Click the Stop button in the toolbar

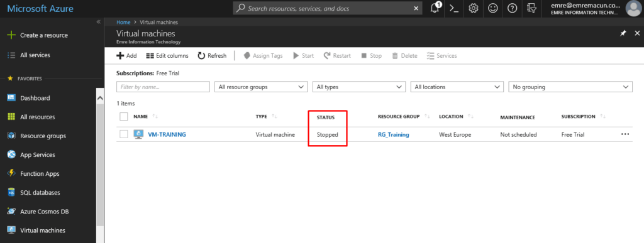tap(371, 56)
